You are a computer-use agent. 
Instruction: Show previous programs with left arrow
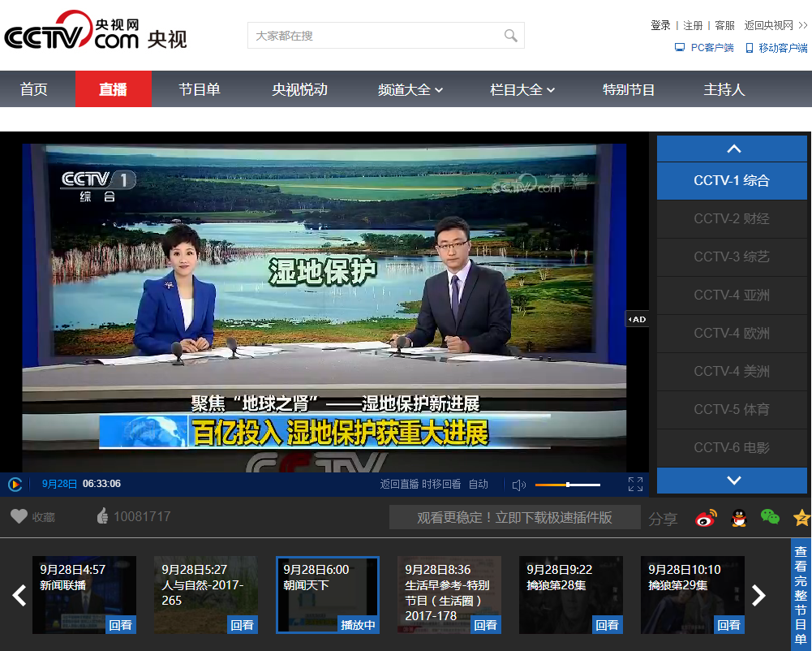coord(19,595)
